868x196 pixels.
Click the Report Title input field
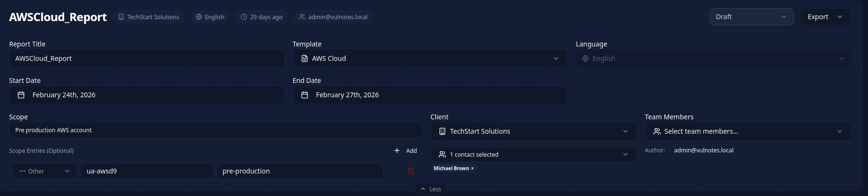click(x=147, y=58)
